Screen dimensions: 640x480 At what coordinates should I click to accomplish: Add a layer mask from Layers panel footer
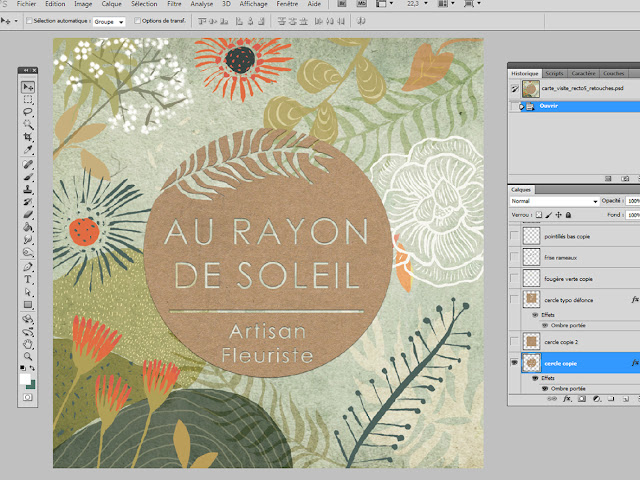(x=582, y=399)
